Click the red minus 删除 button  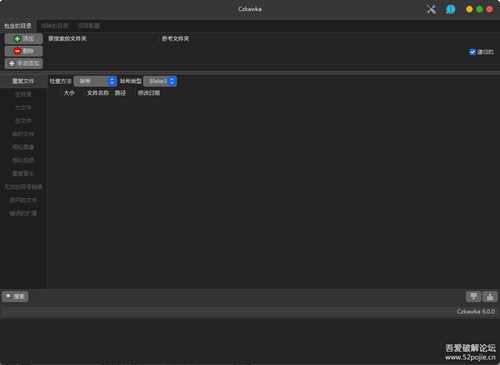point(24,51)
